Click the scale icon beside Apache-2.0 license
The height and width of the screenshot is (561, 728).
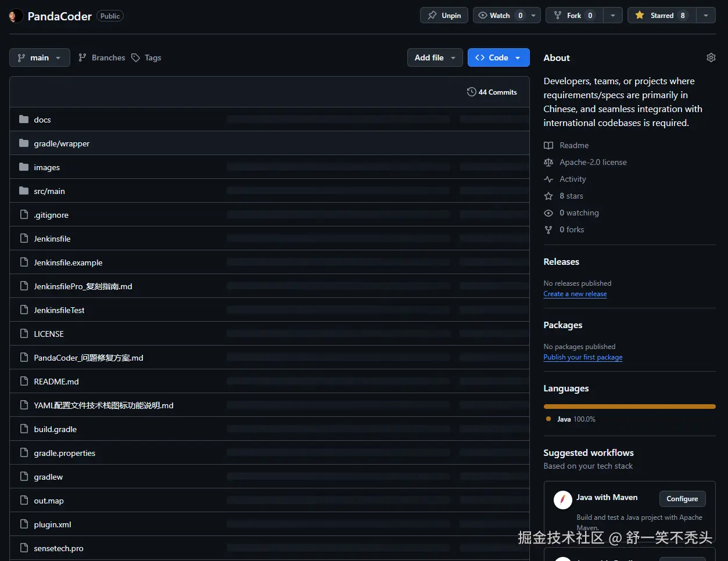tap(548, 162)
